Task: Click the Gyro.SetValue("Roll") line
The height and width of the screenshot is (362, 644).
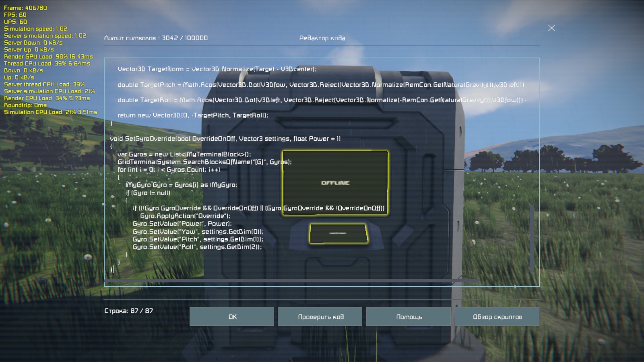Action: 197,247
